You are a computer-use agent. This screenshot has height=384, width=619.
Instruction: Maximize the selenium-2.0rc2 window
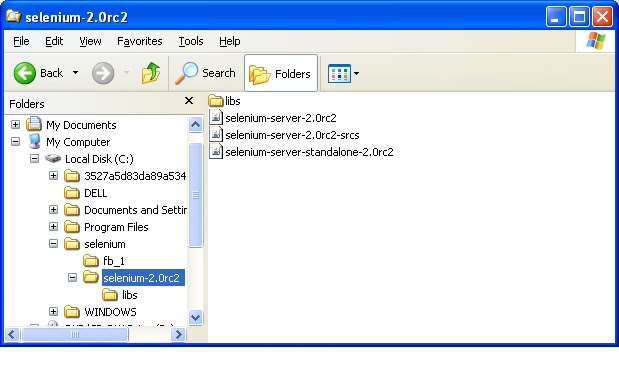[x=580, y=17]
